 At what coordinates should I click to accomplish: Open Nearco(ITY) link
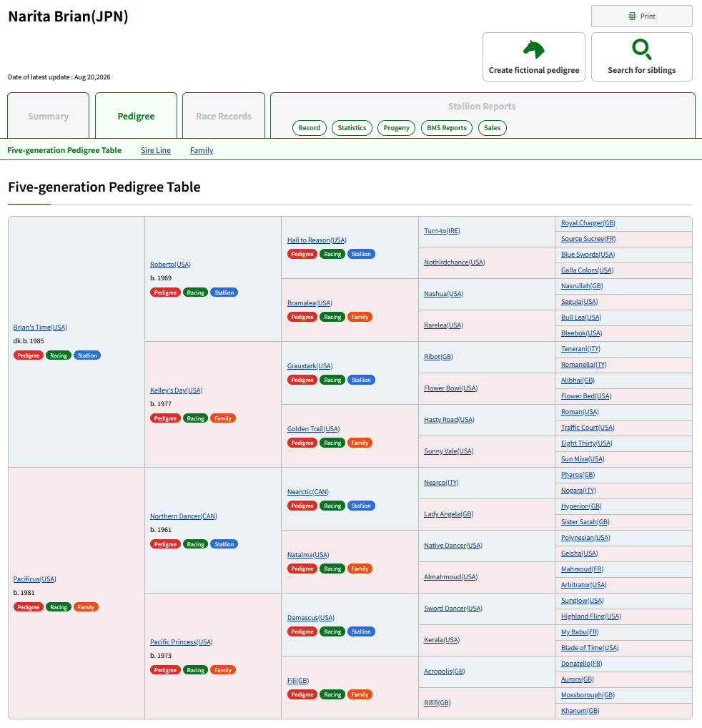tap(441, 483)
